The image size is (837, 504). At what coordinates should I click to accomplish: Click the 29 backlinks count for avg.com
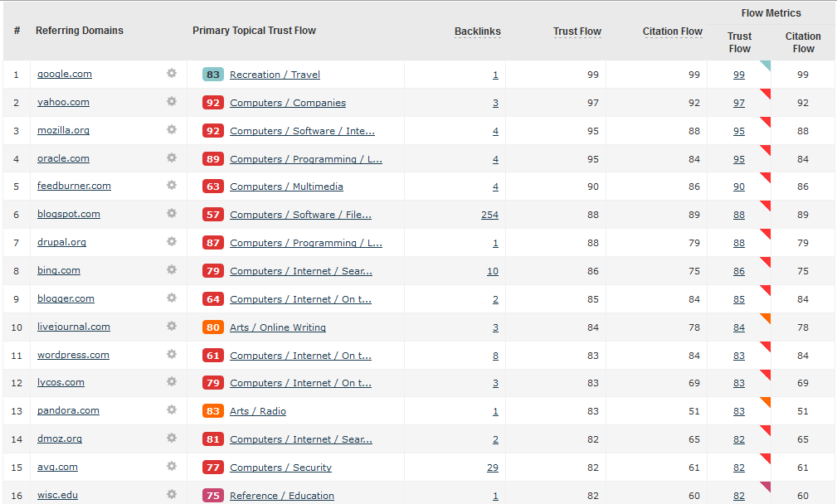tap(493, 468)
